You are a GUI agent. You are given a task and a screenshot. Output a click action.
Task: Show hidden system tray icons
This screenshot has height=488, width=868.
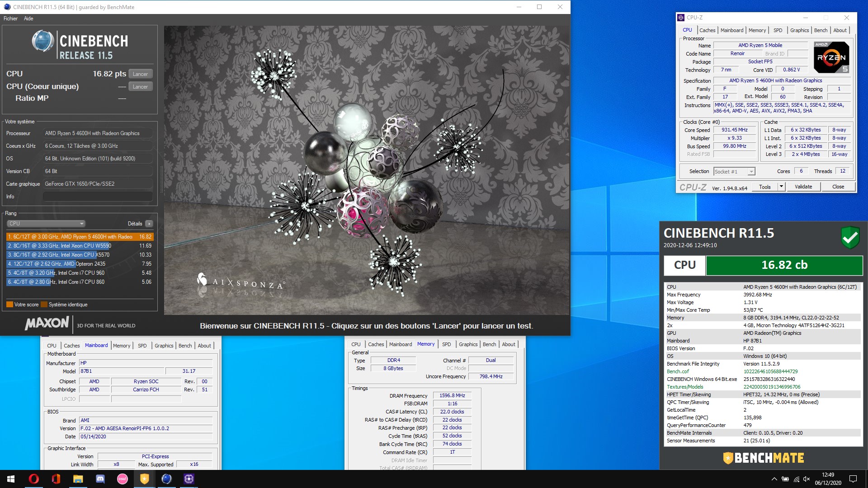point(774,479)
